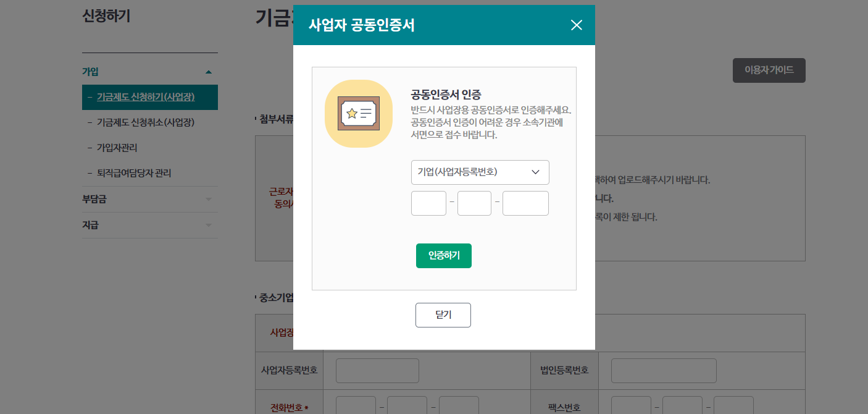Collapse the 가입 sidebar section

pyautogui.click(x=209, y=70)
